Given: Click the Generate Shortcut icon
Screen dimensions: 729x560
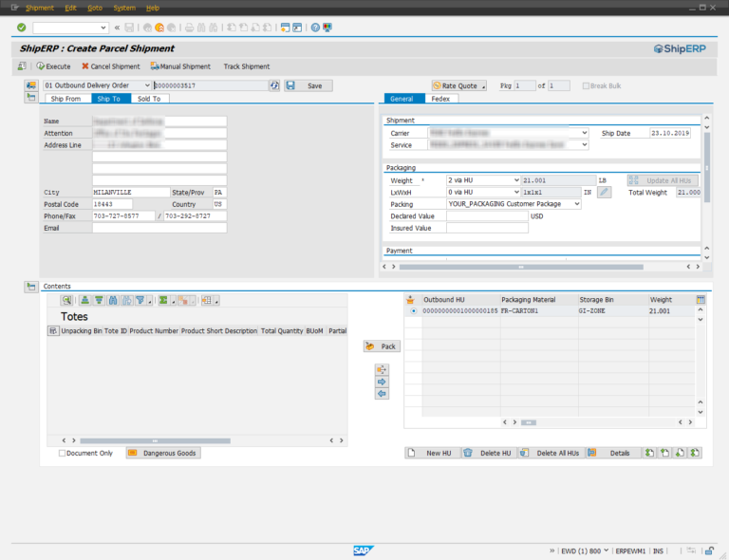Looking at the screenshot, I should (x=297, y=28).
